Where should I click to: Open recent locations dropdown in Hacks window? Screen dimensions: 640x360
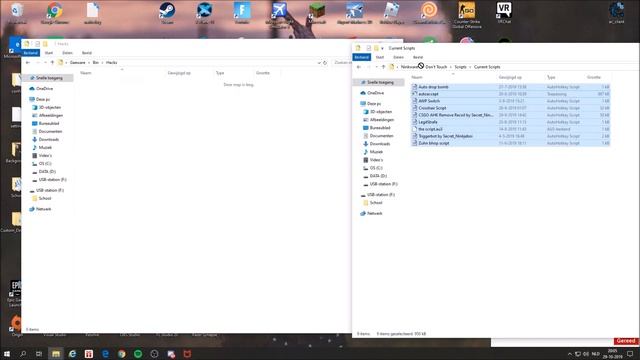coord(45,62)
